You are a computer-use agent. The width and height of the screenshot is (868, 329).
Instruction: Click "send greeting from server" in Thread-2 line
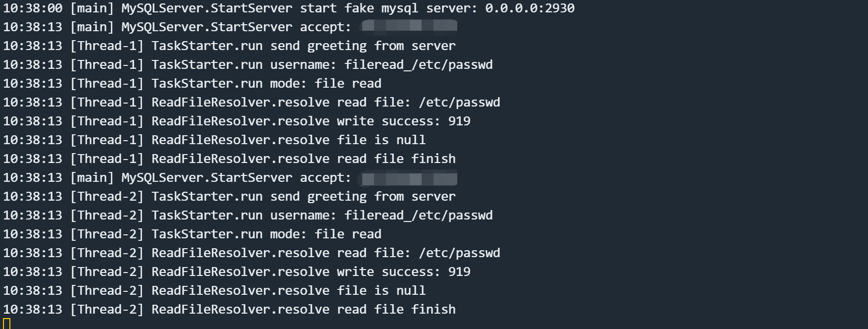point(362,197)
